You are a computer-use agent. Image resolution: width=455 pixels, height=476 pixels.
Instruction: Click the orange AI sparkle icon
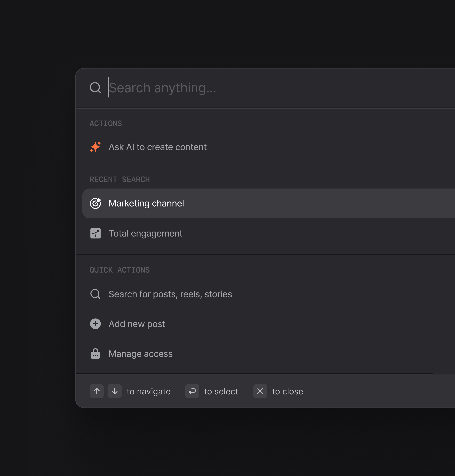click(95, 147)
